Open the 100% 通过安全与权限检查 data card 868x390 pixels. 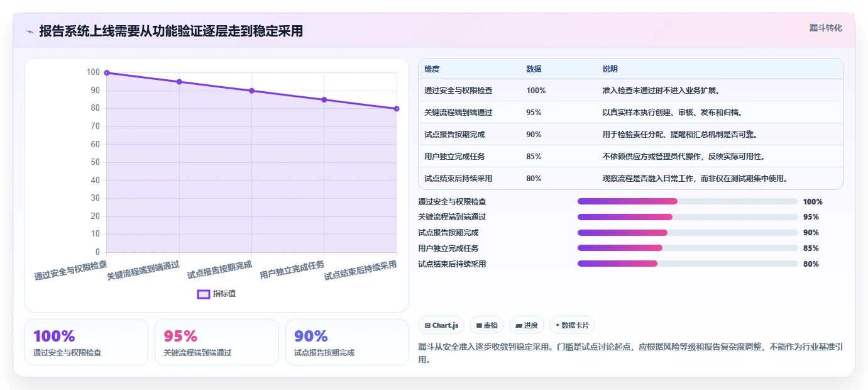coord(86,342)
